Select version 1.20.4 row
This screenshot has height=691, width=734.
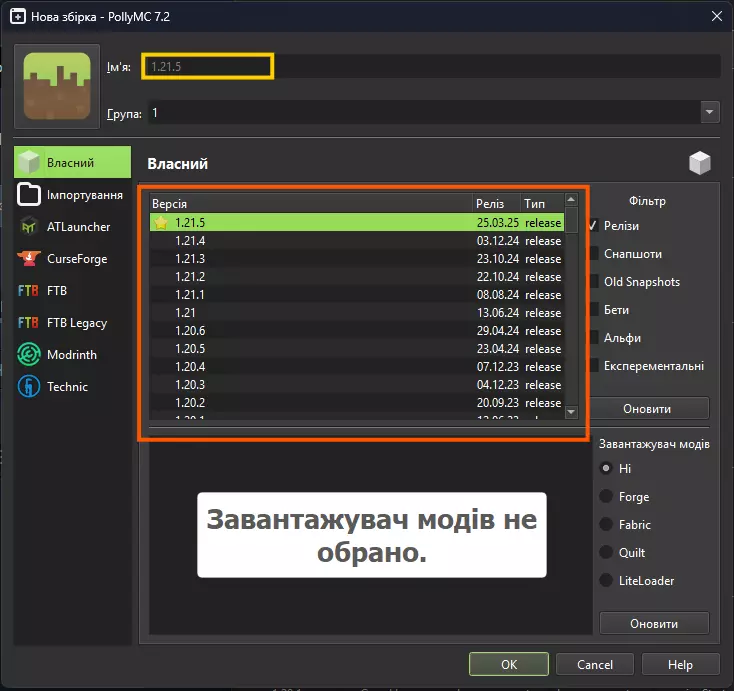click(357, 367)
